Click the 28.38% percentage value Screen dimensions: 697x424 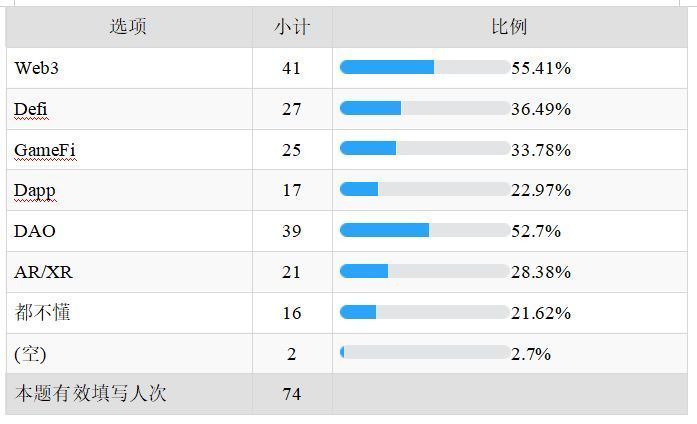(x=541, y=272)
